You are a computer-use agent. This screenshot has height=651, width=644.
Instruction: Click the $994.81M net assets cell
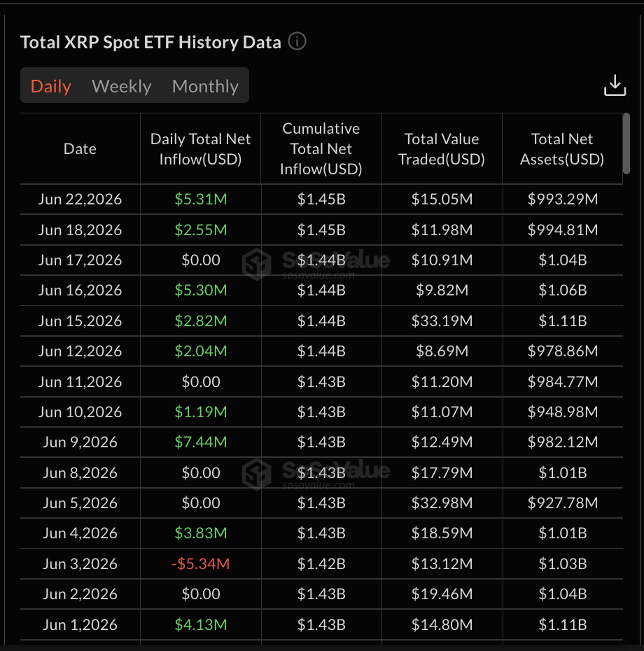pyautogui.click(x=563, y=230)
